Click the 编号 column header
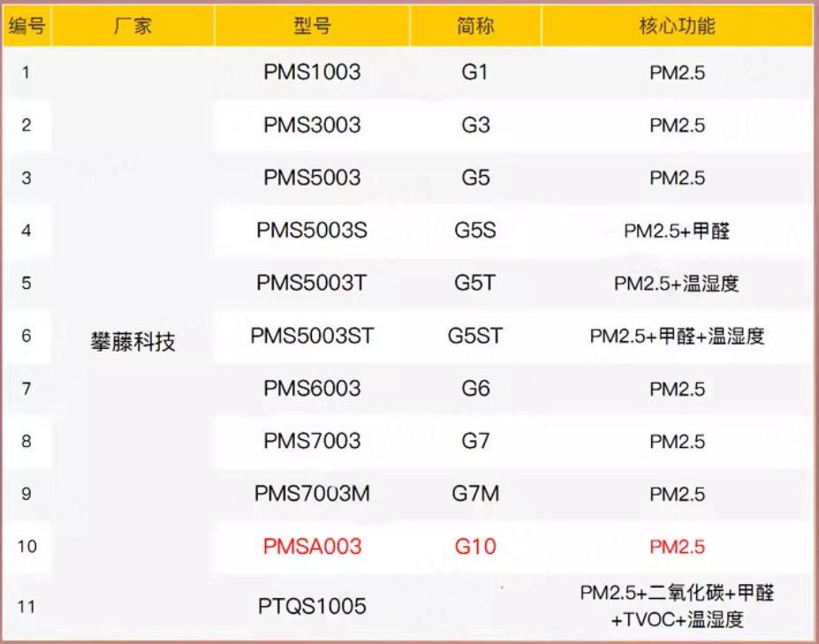Screen dimensions: 819x644 point(27,26)
